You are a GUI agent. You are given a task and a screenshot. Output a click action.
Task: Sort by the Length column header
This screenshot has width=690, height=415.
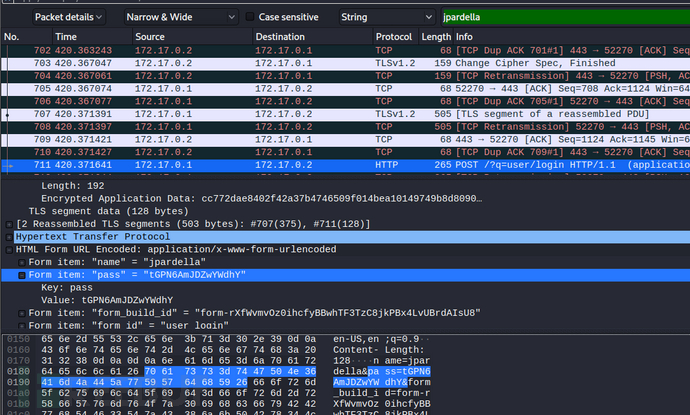[436, 37]
